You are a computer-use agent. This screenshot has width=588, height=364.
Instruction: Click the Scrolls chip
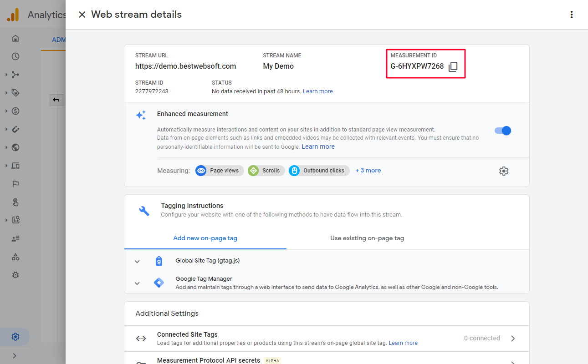(x=266, y=171)
